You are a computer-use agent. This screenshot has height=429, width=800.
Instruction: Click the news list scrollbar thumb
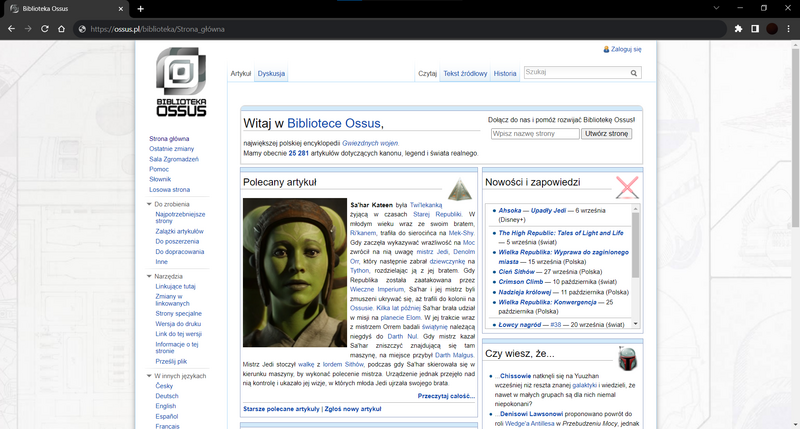click(636, 245)
